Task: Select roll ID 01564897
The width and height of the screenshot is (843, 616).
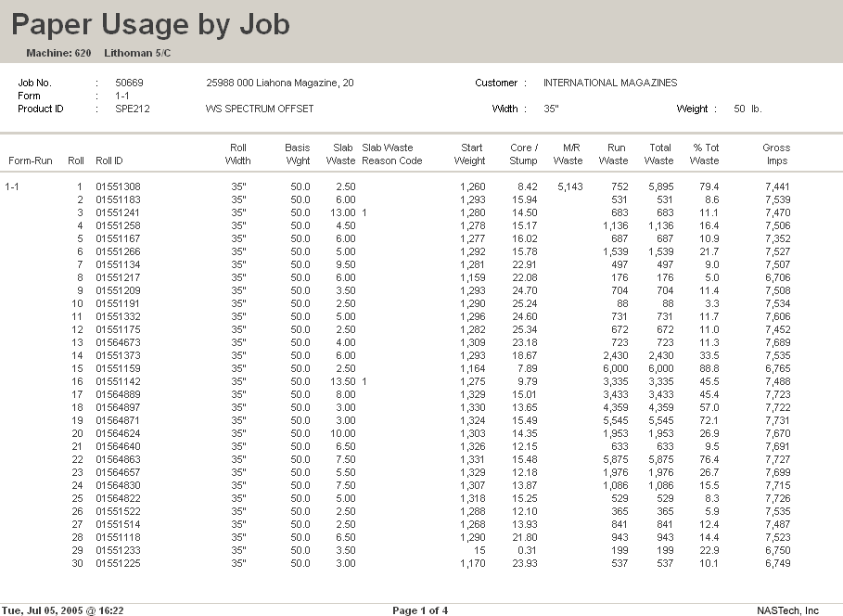Action: [x=119, y=407]
